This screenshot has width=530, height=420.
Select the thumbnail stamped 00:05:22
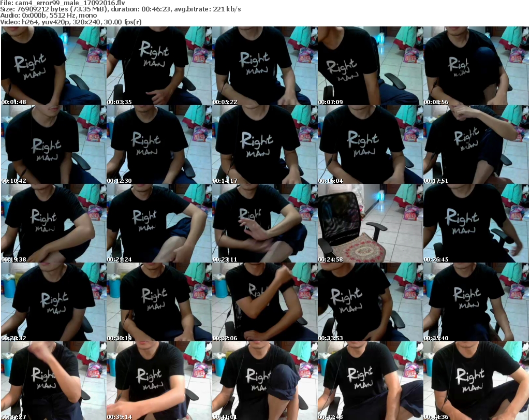pyautogui.click(x=264, y=66)
